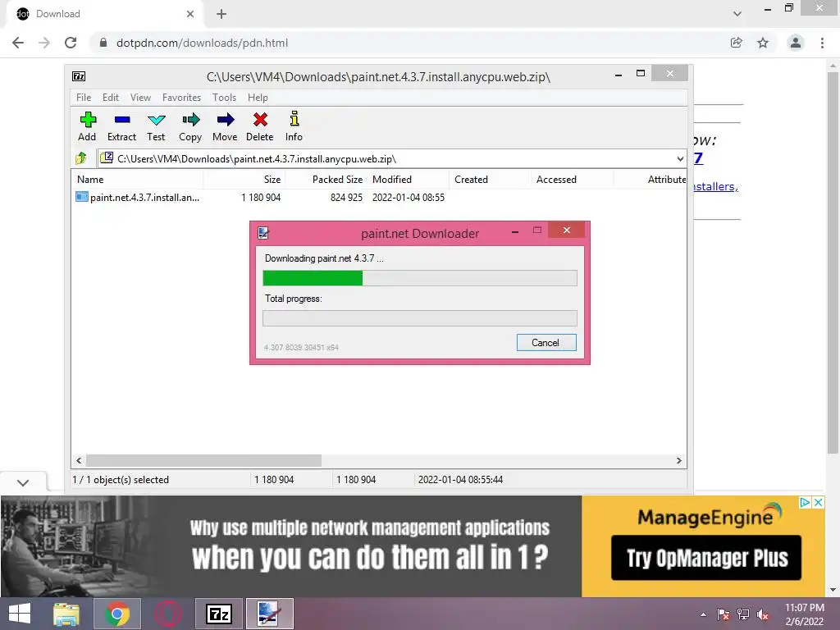Cancel the paint.net download
Screen dimensions: 840x630
[x=546, y=343]
